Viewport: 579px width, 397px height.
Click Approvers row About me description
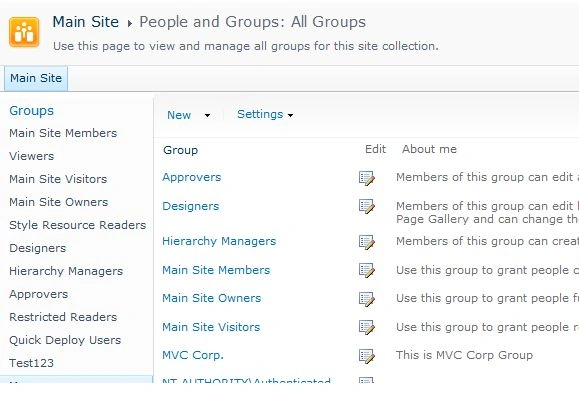pyautogui.click(x=487, y=177)
